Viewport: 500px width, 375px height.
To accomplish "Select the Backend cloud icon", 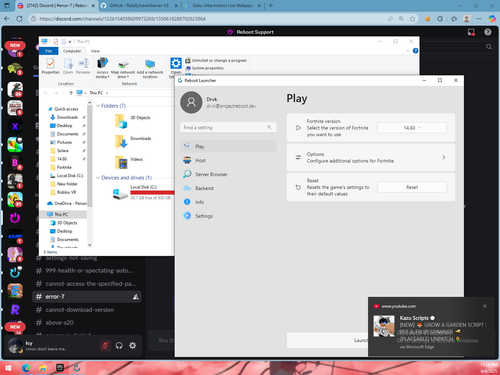I will tap(187, 188).
